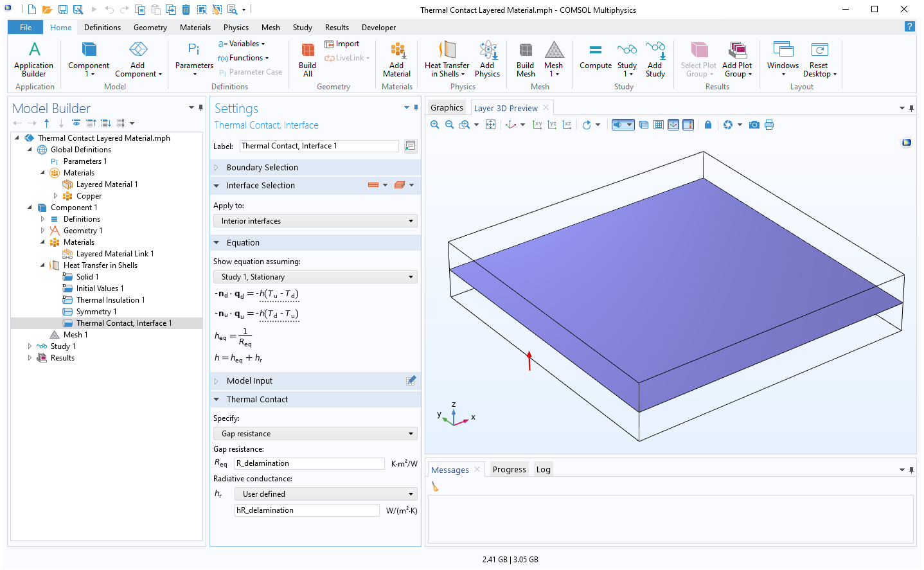Open the Physics ribbon tab

coord(236,28)
